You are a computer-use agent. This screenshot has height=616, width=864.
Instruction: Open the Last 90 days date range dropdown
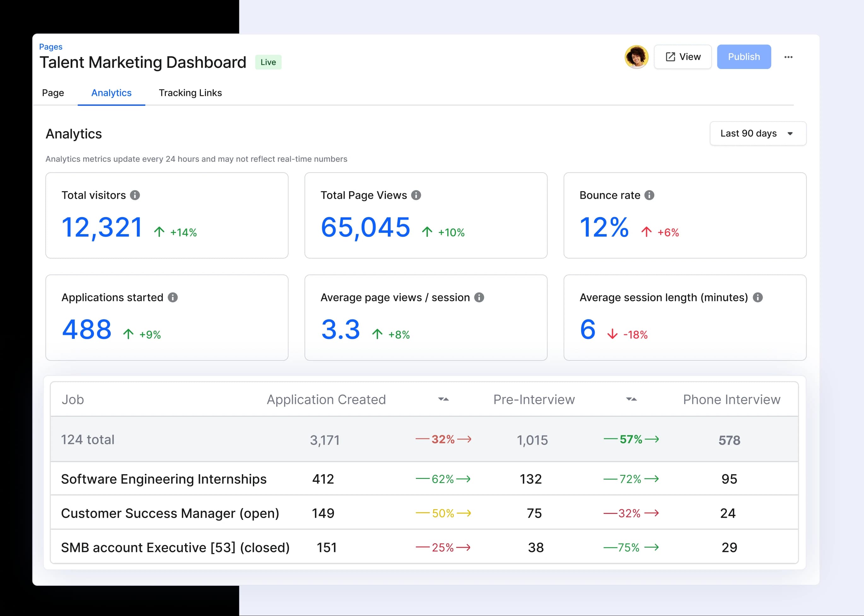tap(758, 134)
